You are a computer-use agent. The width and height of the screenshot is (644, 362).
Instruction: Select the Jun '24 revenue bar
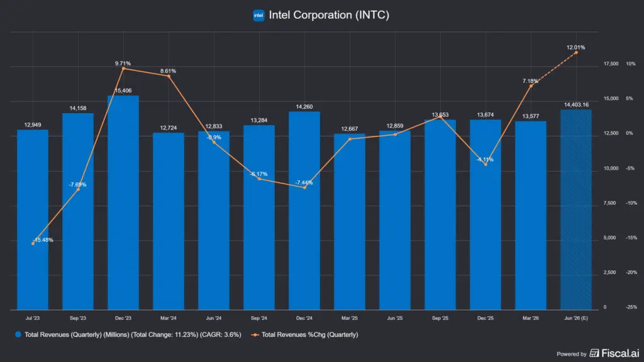pos(214,221)
